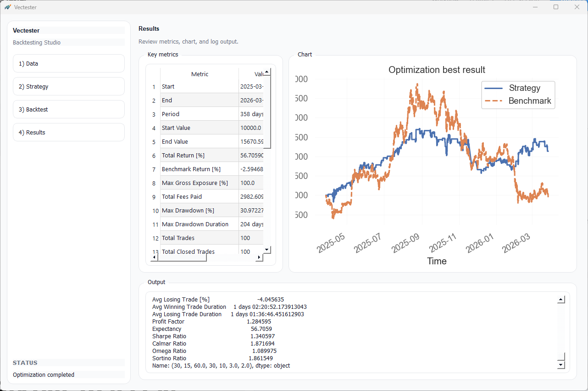Viewport: 588px width, 391px height.
Task: Click the up arrow on the Output panel scrollbar
Action: click(x=560, y=299)
